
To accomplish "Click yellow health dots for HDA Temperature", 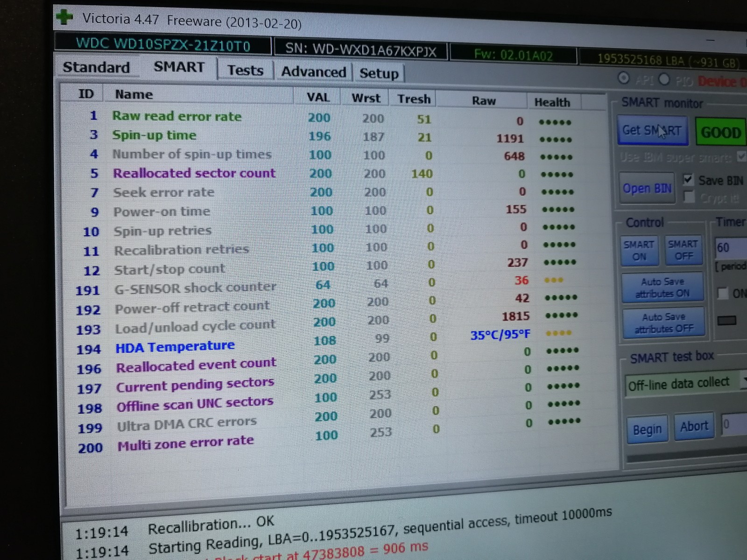I will pos(559,333).
